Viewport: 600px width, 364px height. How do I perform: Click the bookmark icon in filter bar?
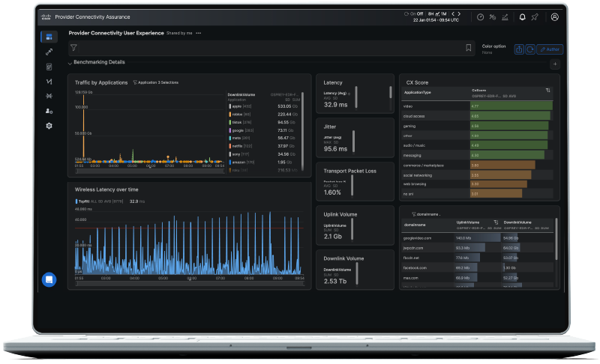[x=469, y=48]
